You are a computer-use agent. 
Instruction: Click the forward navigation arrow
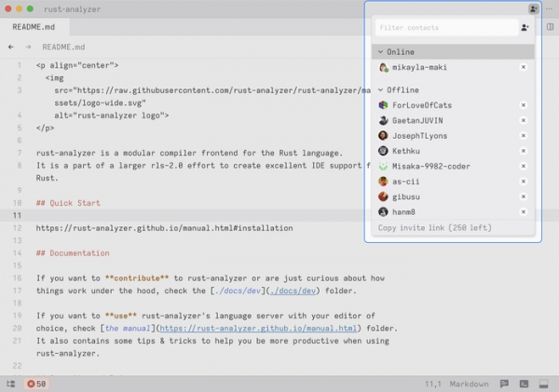click(x=29, y=46)
